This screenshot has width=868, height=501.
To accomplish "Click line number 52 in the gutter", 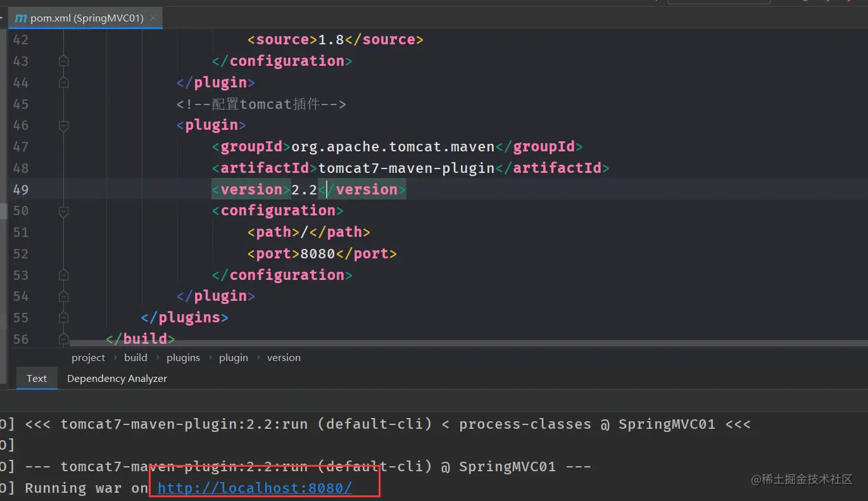I will click(21, 253).
